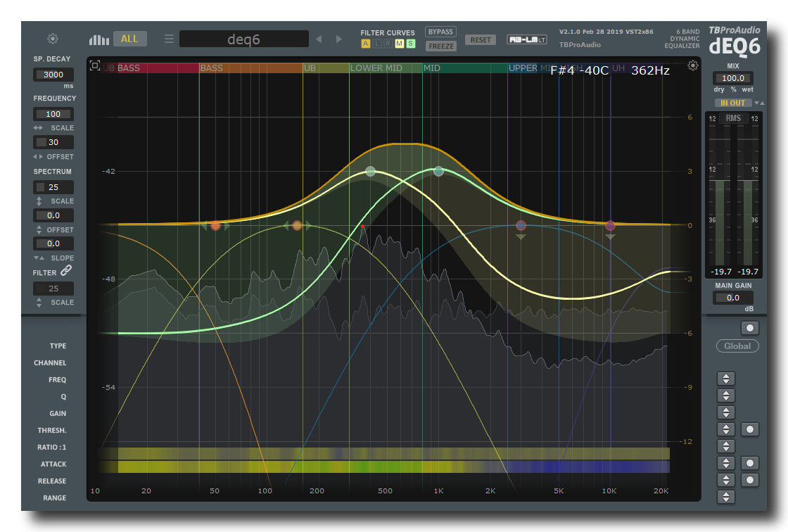
Task: Go to the previous preset with left arrow
Action: point(319,39)
